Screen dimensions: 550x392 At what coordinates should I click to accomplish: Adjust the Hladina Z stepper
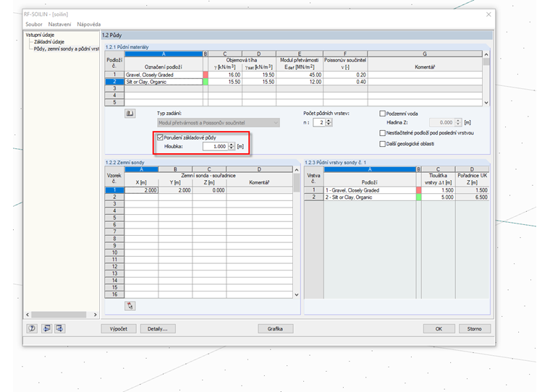click(x=458, y=122)
